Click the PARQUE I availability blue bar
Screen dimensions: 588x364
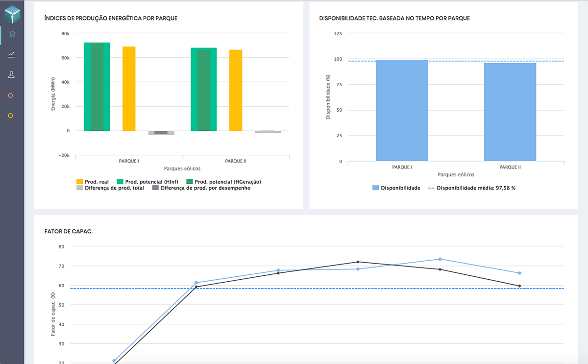(402, 110)
